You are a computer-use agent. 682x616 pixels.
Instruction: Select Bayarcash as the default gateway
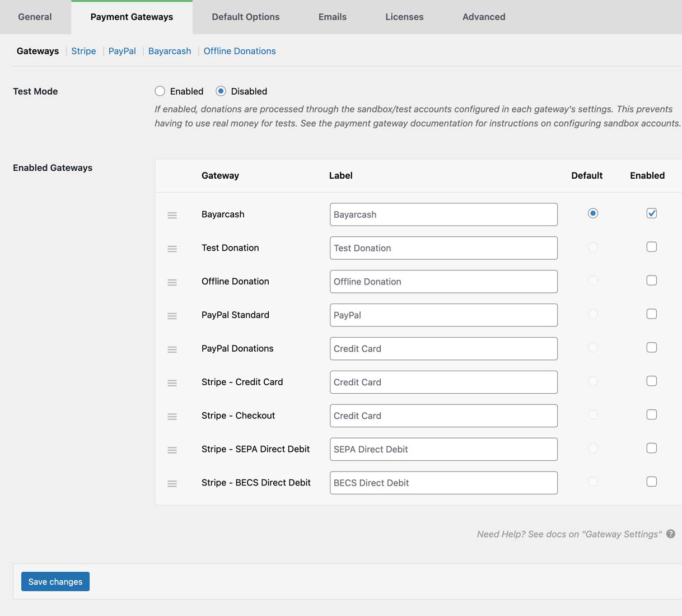click(x=593, y=213)
